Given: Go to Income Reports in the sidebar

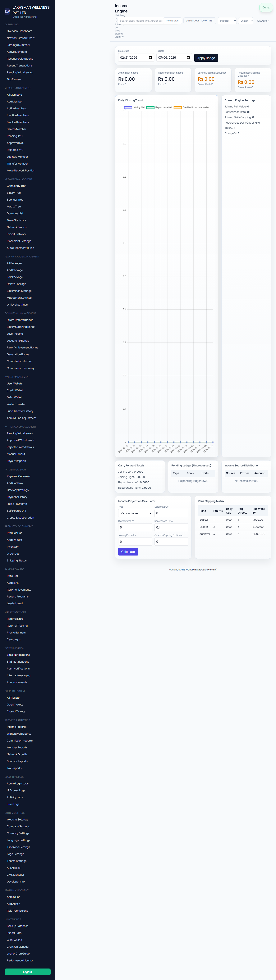Looking at the screenshot, I should 16,727.
